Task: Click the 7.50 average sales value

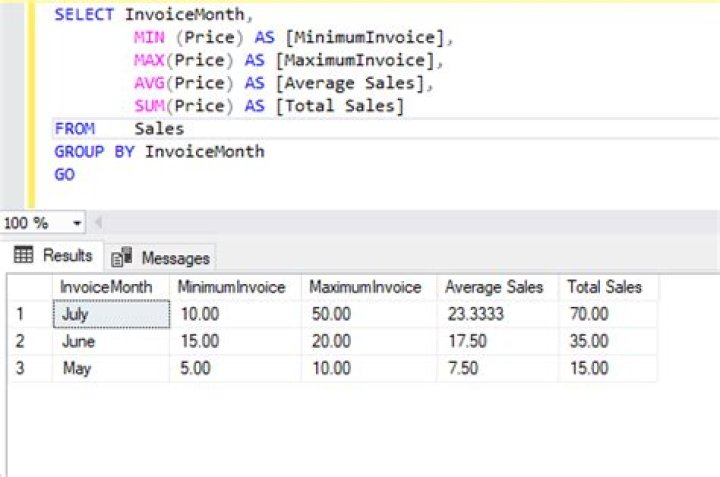Action: [463, 368]
